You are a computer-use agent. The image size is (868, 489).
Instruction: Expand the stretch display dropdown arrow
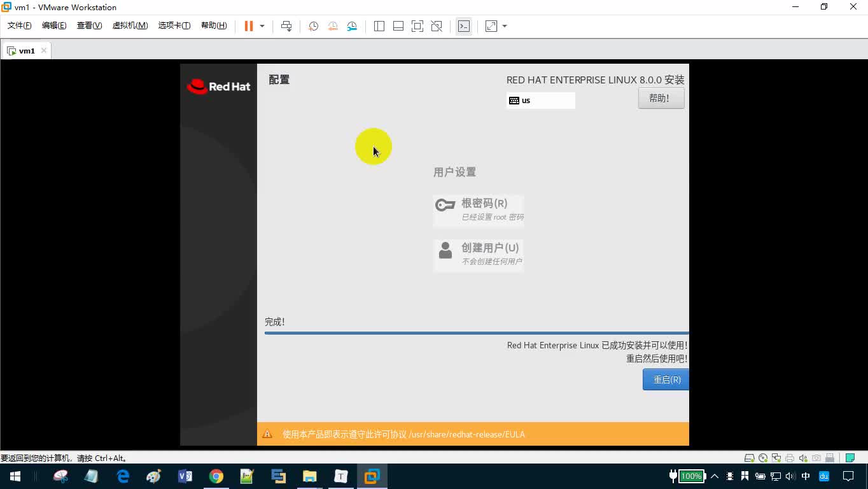click(505, 26)
